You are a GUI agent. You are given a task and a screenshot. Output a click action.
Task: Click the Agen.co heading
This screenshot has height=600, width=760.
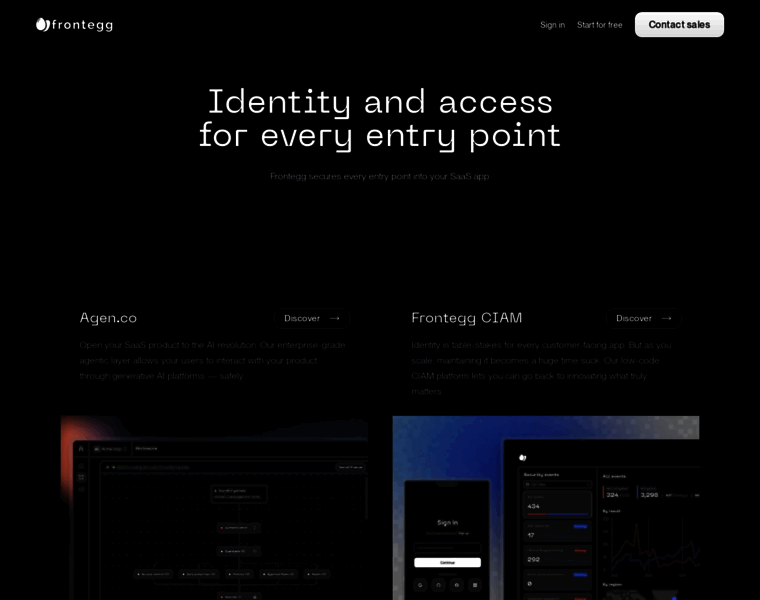click(108, 318)
